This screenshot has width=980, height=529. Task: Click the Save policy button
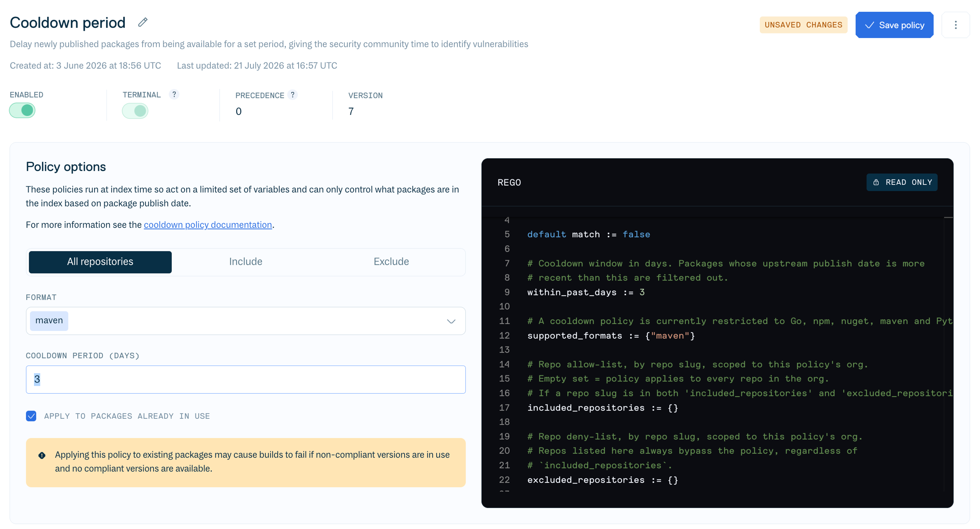click(895, 25)
